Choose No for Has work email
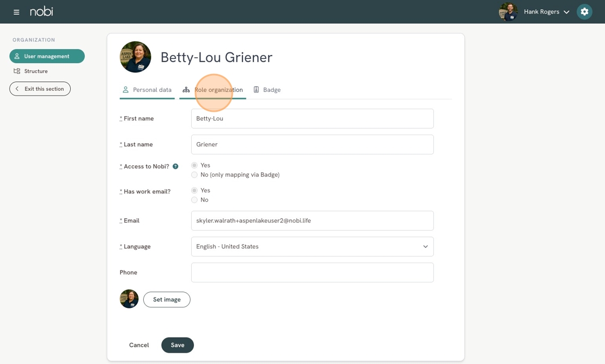Image resolution: width=605 pixels, height=364 pixels. click(x=194, y=200)
